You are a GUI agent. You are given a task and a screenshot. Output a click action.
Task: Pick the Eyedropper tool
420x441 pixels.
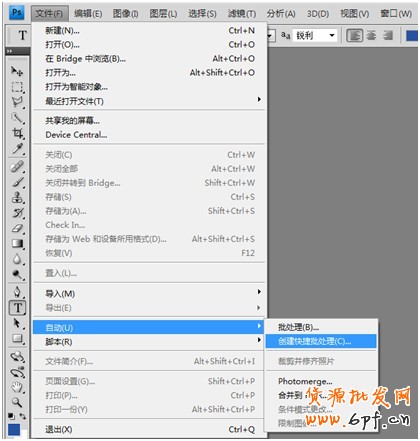coord(17,149)
